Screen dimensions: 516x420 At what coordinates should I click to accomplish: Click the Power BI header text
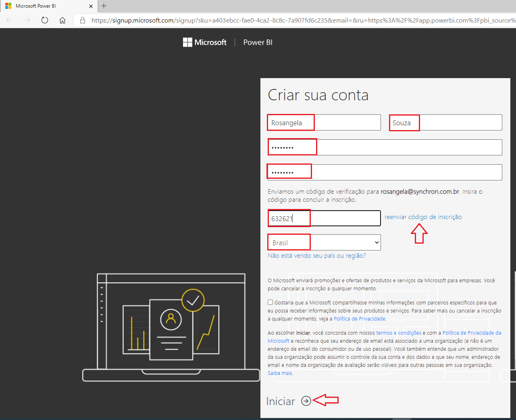point(258,42)
